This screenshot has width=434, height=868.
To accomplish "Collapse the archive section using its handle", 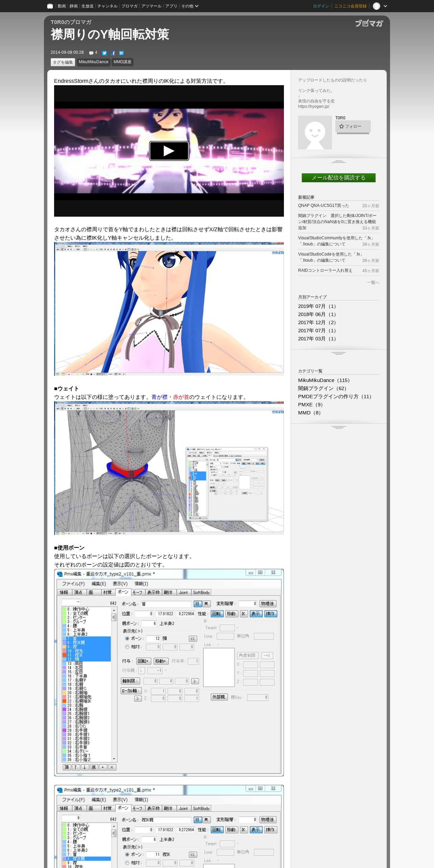I will click(x=339, y=353).
